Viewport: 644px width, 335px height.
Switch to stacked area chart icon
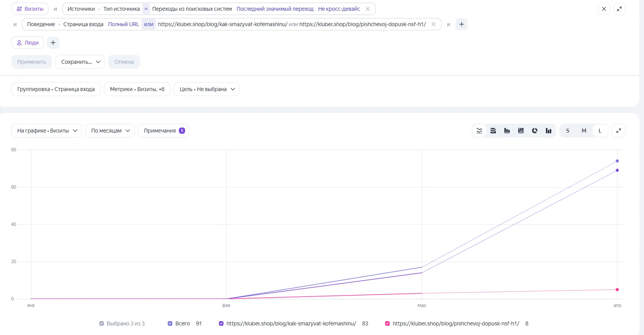pos(493,131)
